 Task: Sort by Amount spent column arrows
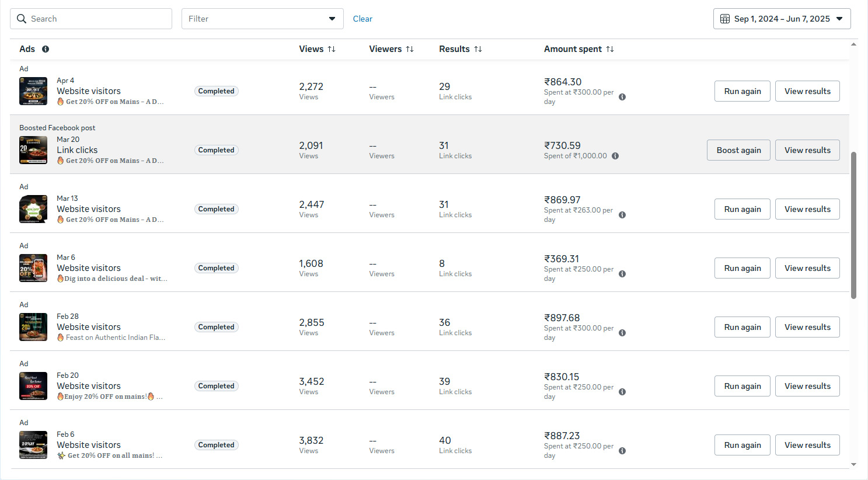click(x=610, y=49)
